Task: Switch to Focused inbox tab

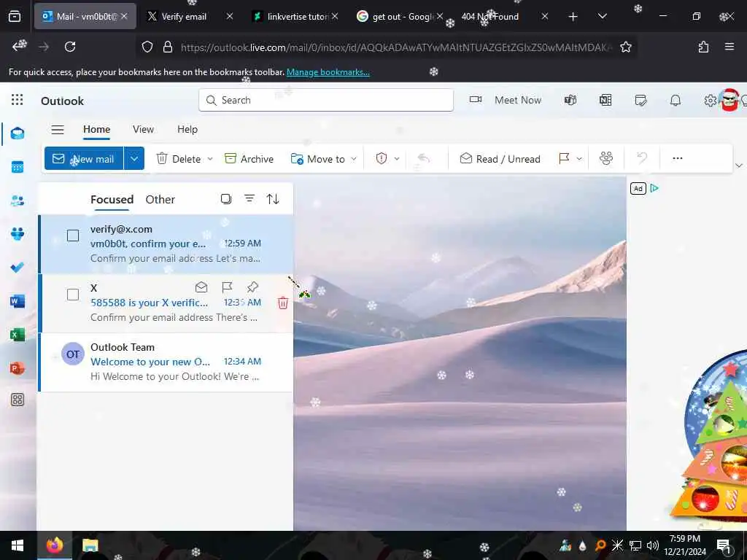Action: pos(112,200)
